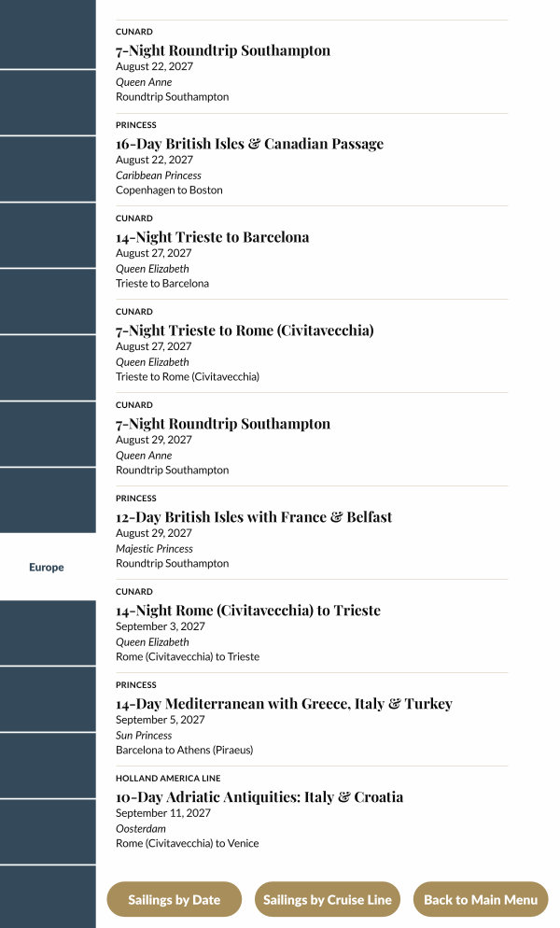Click the Sun Princess ship name
560x928 pixels.
(x=144, y=736)
